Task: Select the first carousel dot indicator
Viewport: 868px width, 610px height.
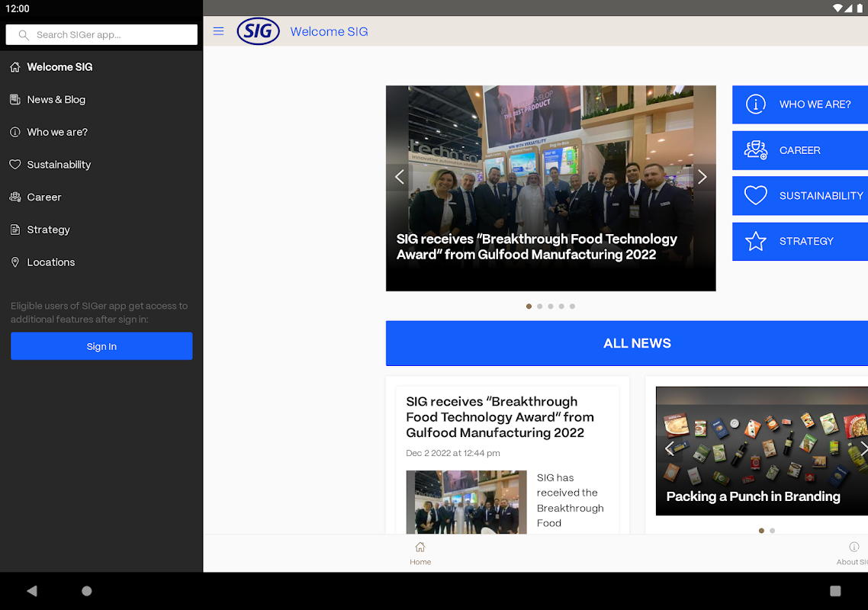Action: [x=529, y=306]
